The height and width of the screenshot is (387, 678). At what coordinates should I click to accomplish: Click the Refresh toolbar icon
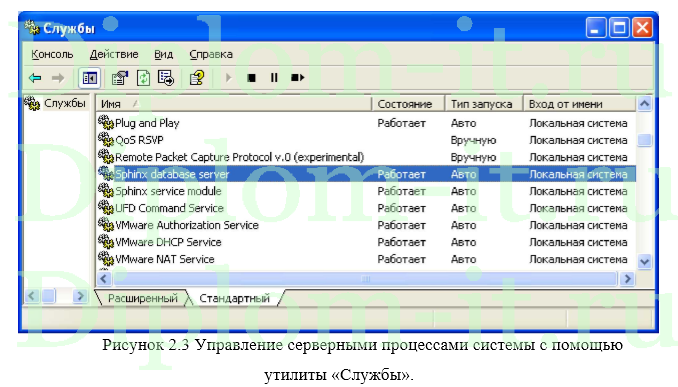(143, 78)
